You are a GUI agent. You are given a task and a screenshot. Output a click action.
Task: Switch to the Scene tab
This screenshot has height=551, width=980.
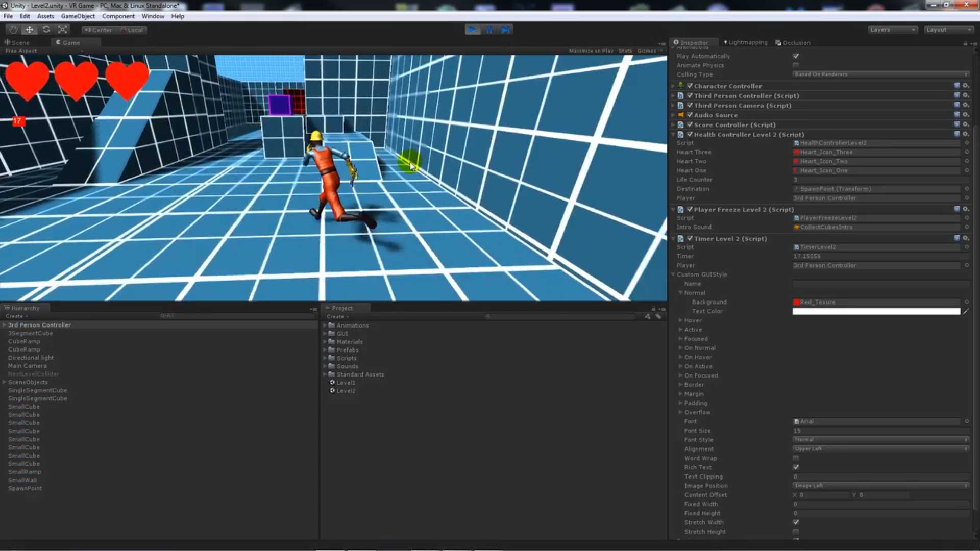[x=17, y=43]
